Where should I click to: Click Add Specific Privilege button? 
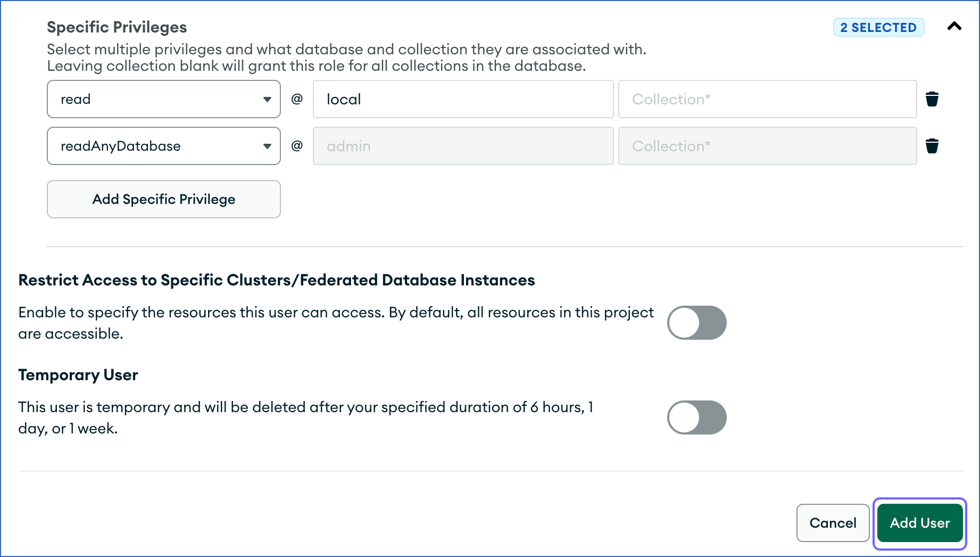tap(164, 199)
